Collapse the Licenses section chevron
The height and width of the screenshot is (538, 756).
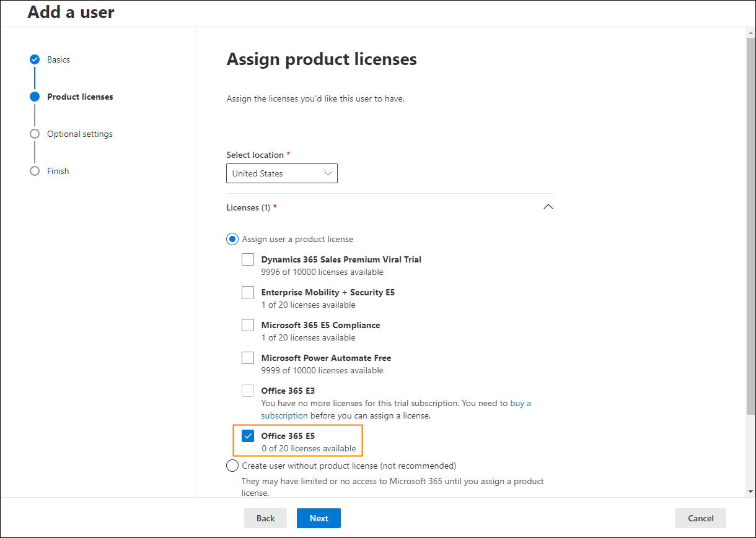(x=548, y=207)
